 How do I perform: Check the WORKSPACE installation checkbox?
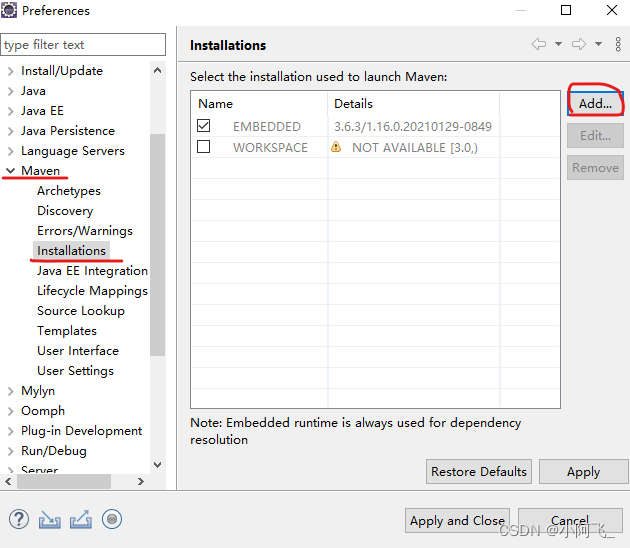(204, 147)
